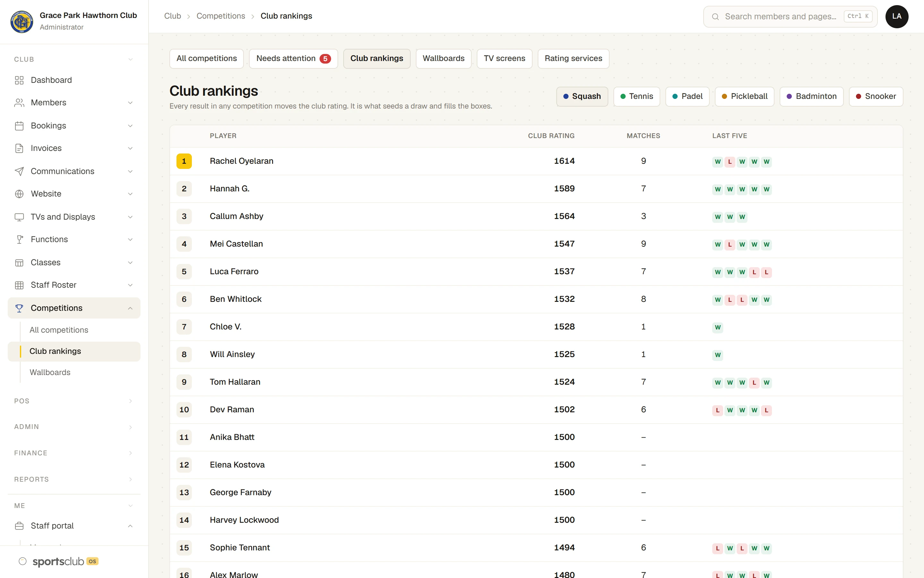924x578 pixels.
Task: Select the Squash sport filter
Action: point(582,96)
